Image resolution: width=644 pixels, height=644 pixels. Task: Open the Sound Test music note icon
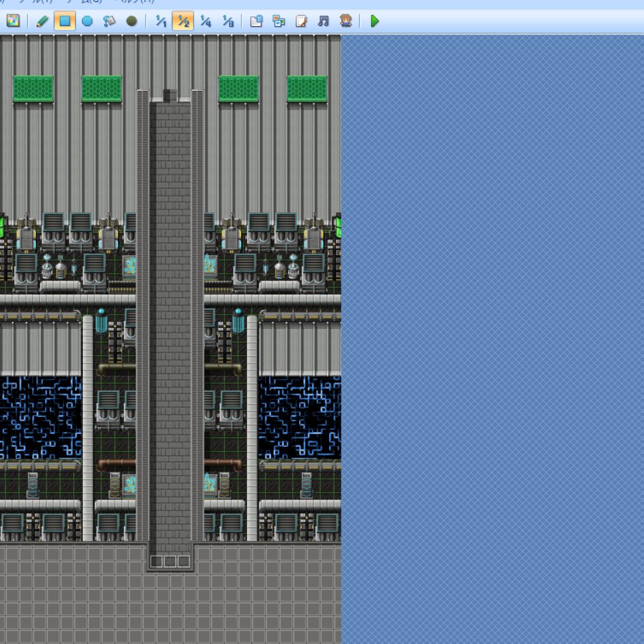pyautogui.click(x=323, y=21)
